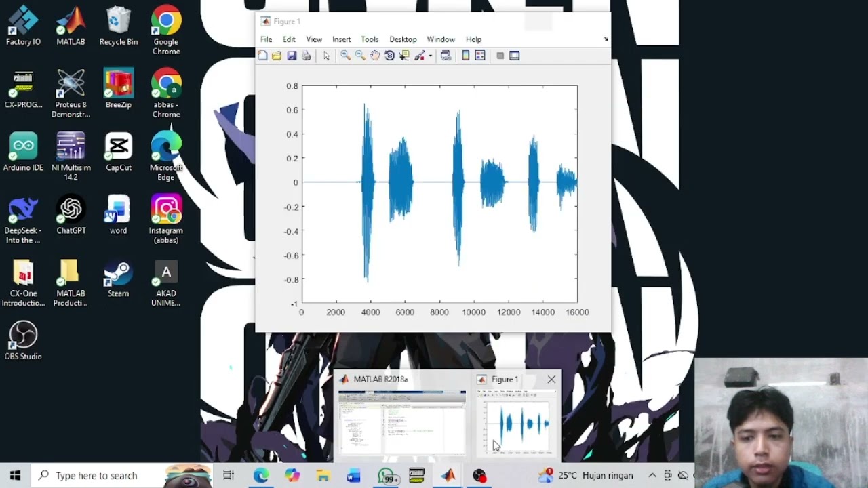The height and width of the screenshot is (488, 868).
Task: Click the Show Plot Tools and Dock icon
Action: pos(515,56)
